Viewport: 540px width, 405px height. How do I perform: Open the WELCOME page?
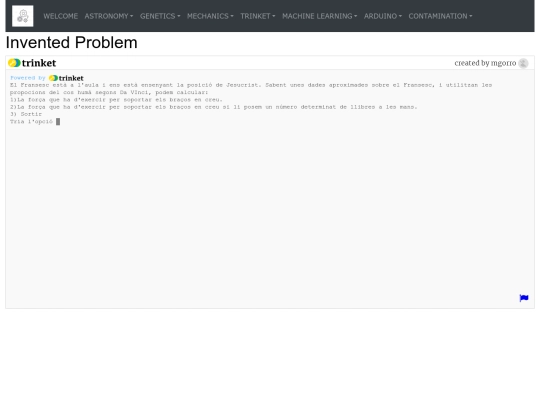pyautogui.click(x=61, y=16)
